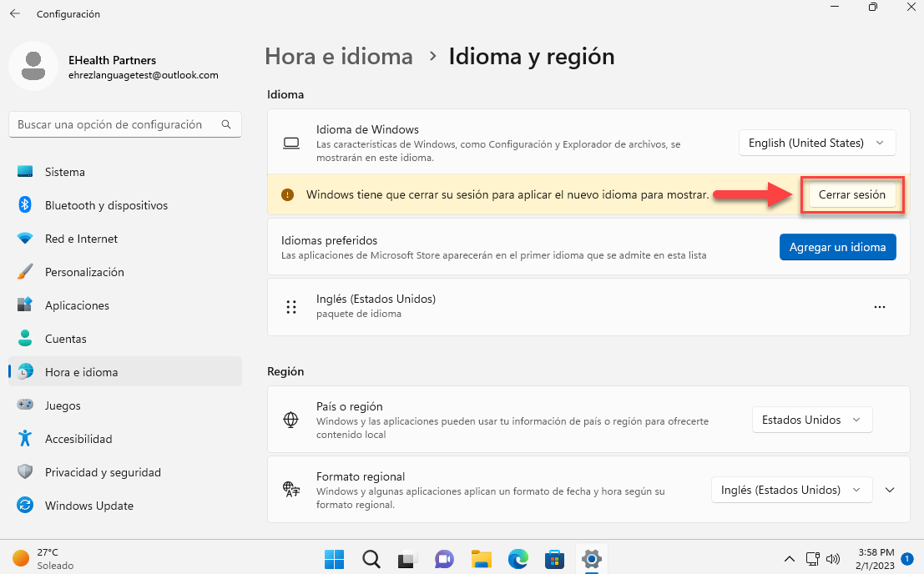Open Red e Internet category

(x=125, y=239)
